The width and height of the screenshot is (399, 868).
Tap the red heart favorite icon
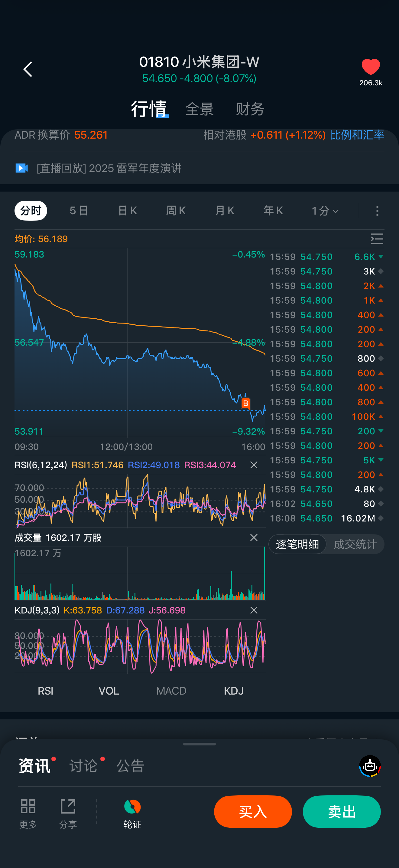pos(370,66)
